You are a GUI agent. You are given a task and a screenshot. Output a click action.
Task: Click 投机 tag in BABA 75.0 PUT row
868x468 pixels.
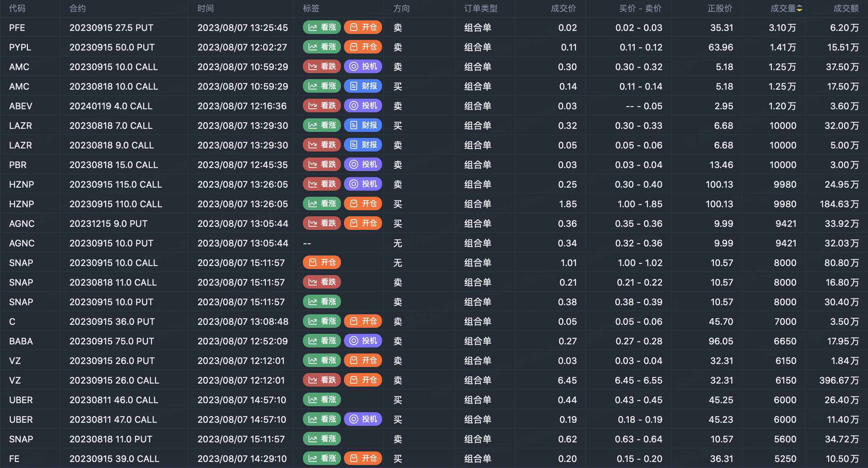(363, 341)
